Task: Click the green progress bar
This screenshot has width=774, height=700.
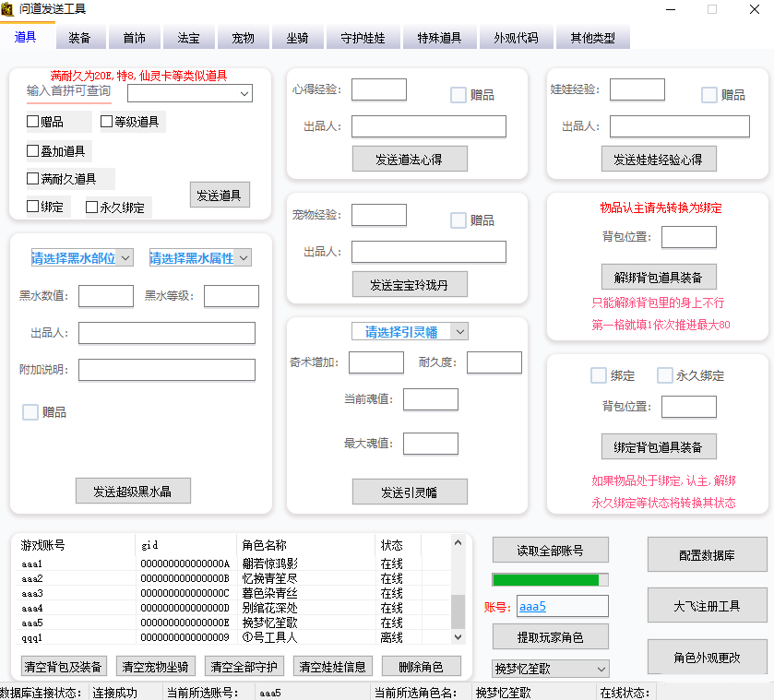Action: (x=550, y=579)
